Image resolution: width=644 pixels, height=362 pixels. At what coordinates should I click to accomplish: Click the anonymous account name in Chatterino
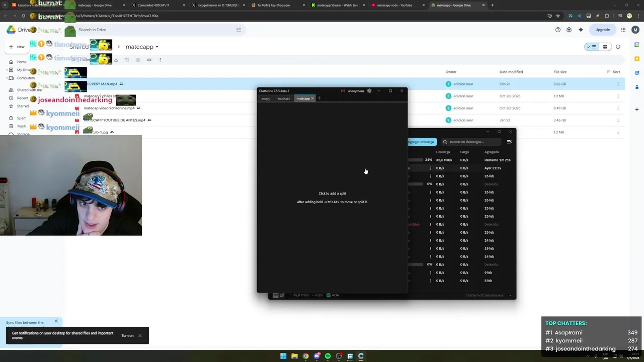[356, 91]
